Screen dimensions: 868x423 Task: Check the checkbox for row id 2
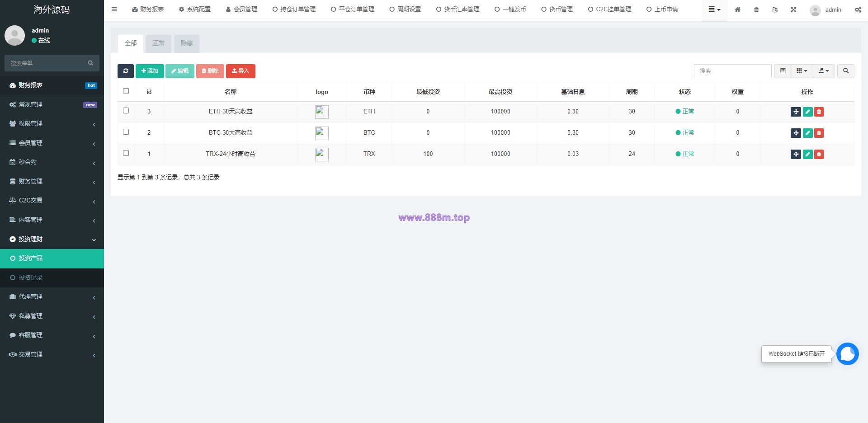click(126, 132)
